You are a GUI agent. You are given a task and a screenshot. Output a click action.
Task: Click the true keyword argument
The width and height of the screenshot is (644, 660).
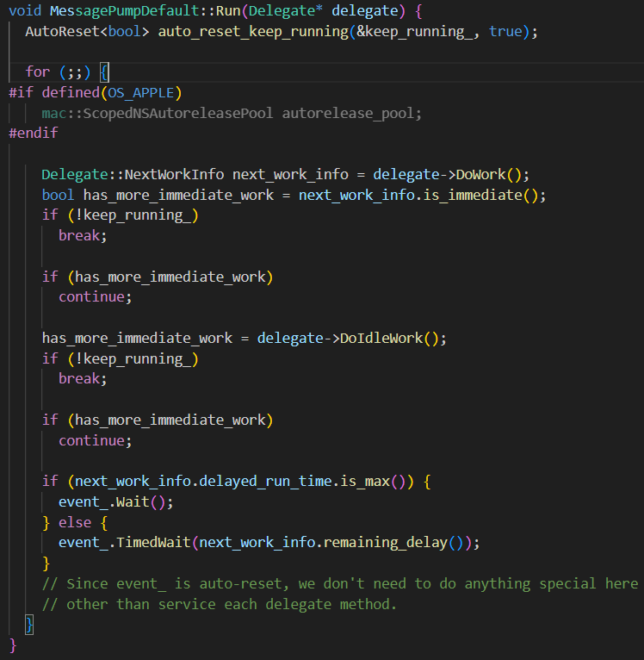pyautogui.click(x=505, y=31)
